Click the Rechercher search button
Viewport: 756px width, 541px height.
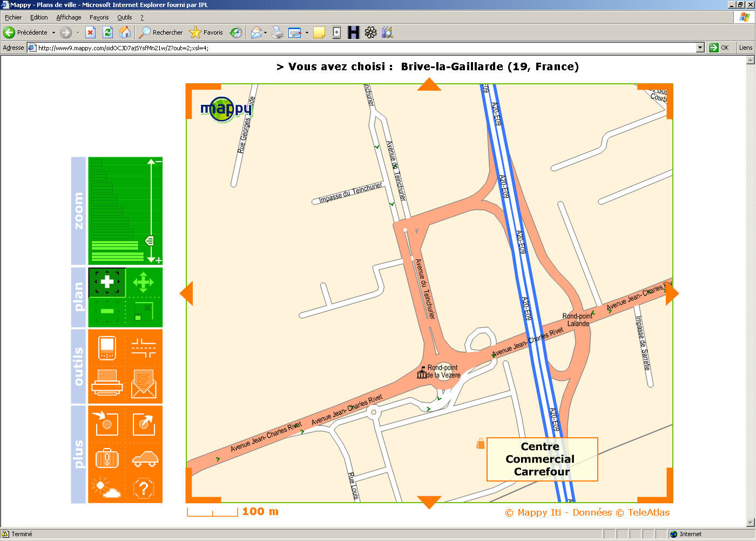click(x=161, y=32)
